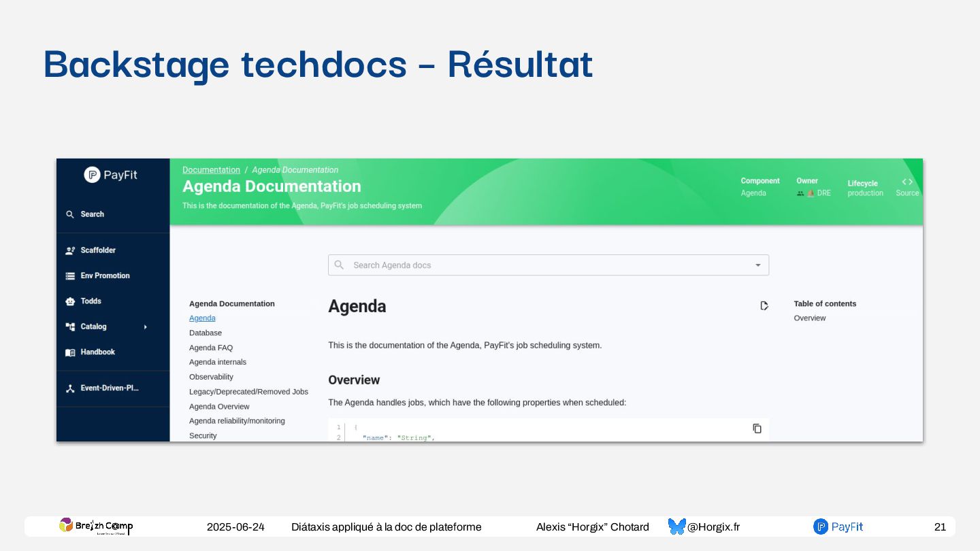The width and height of the screenshot is (980, 551).
Task: Follow the Documentation breadcrumb link
Action: pos(211,170)
